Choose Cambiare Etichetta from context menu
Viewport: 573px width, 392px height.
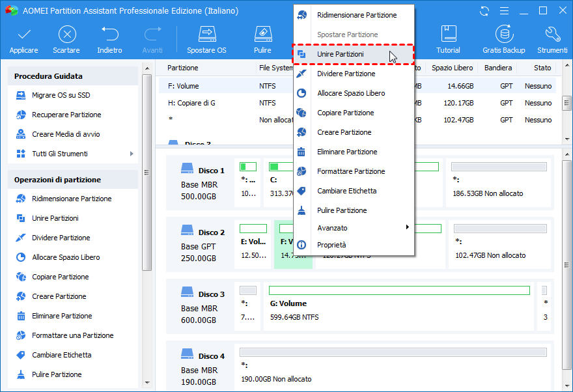[354, 191]
